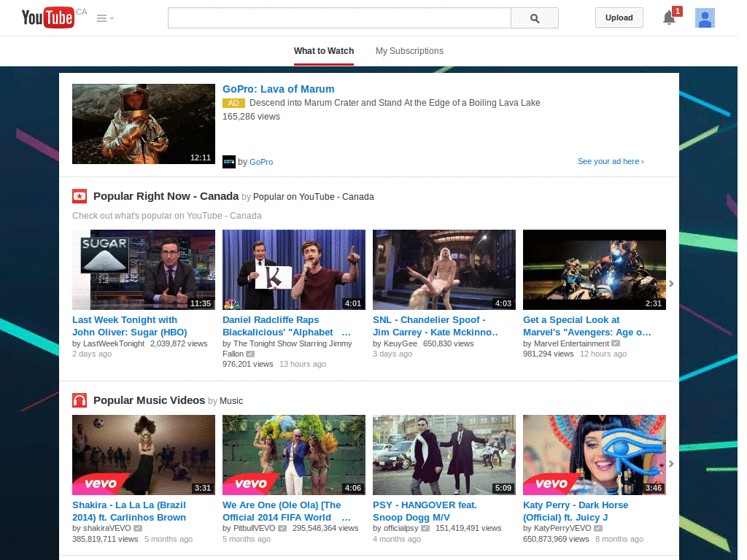The width and height of the screenshot is (747, 560).
Task: Play the John Oliver Sugar thumbnail
Action: 144,270
